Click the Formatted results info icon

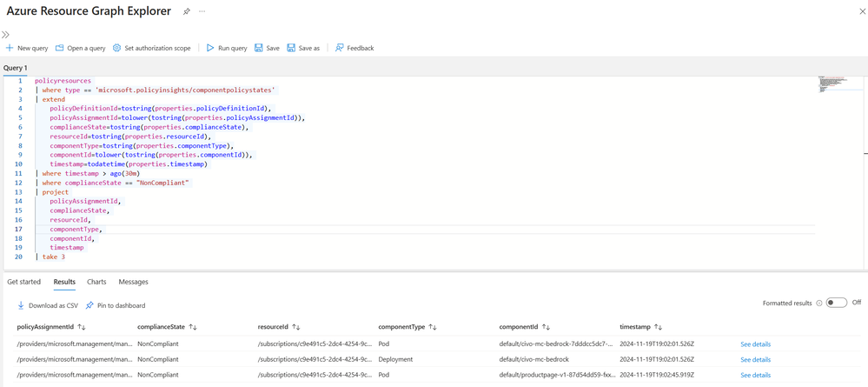[818, 304]
